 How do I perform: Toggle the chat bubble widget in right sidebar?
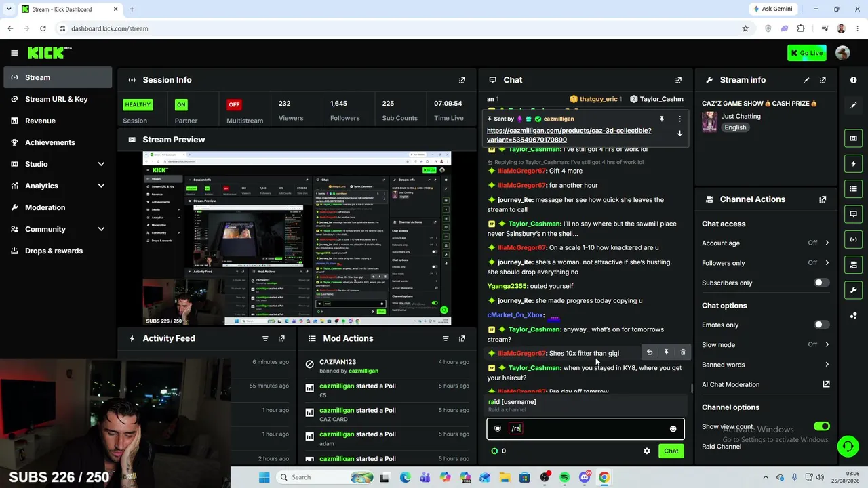[853, 213]
